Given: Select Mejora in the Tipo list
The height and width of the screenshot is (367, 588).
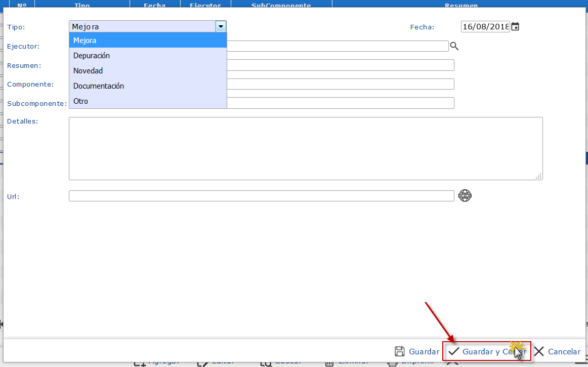Looking at the screenshot, I should [x=148, y=40].
